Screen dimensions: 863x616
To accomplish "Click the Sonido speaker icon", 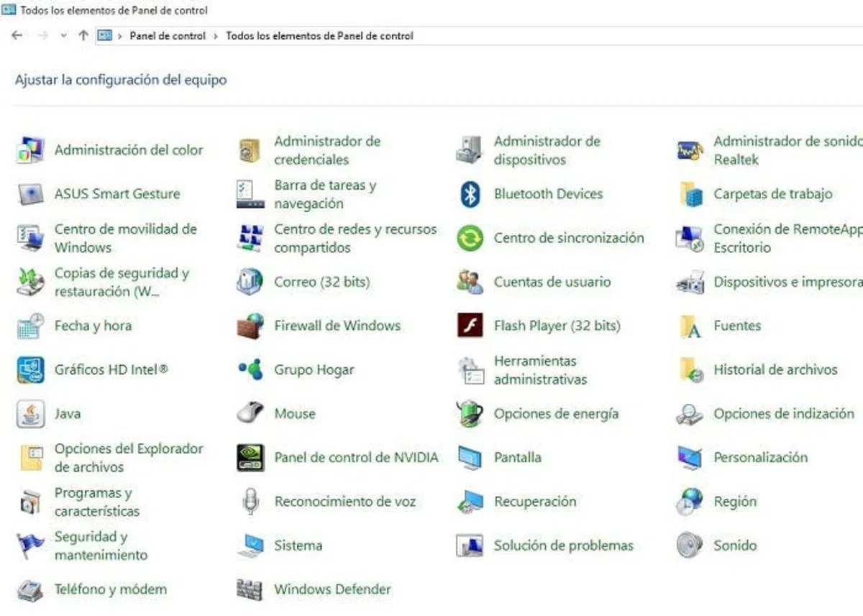I will coord(690,546).
